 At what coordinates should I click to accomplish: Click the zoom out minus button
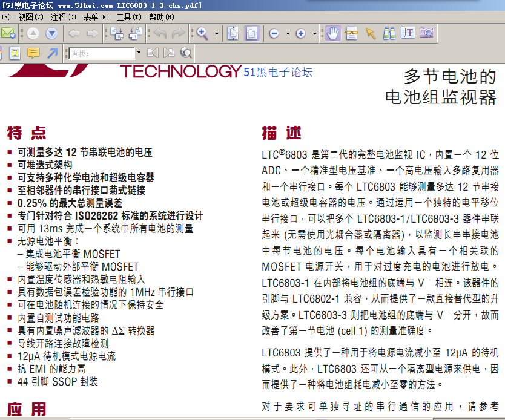pyautogui.click(x=274, y=33)
